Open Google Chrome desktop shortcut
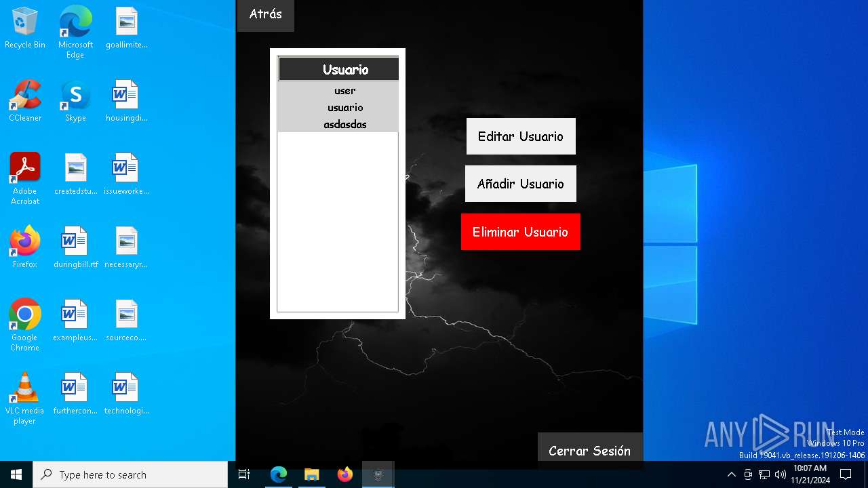 pyautogui.click(x=25, y=325)
